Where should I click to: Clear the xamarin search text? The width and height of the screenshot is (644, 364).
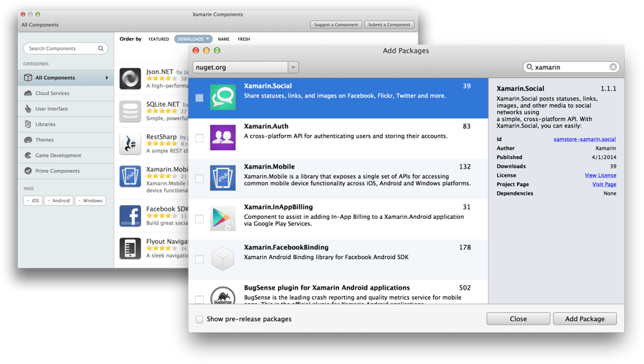point(613,67)
